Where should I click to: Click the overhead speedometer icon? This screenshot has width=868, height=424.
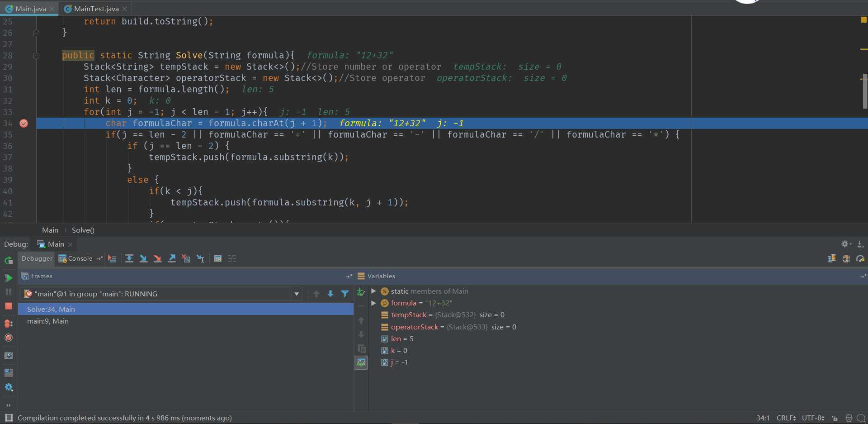pyautogui.click(x=861, y=258)
